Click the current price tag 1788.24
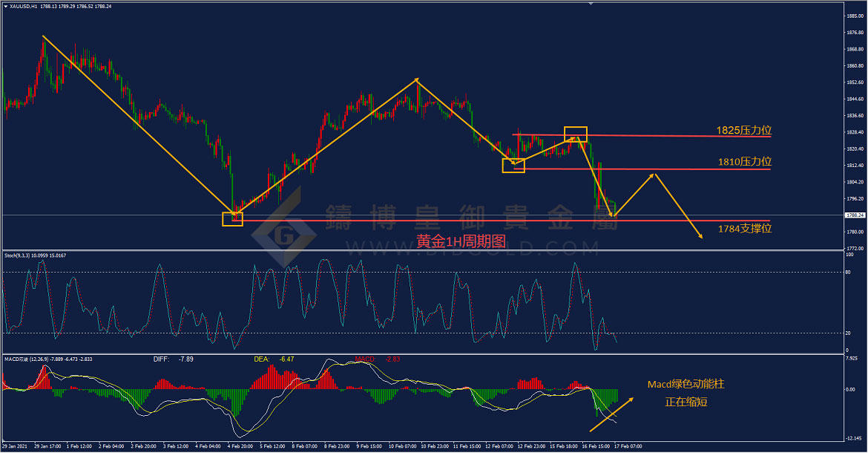This screenshot has height=453, width=868. coord(855,215)
